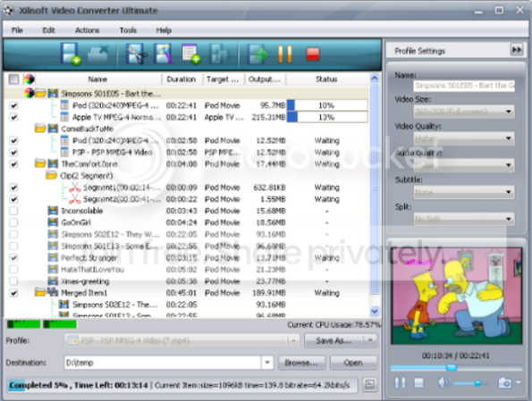The image size is (532, 401).
Task: Click the Add Profile toolbar icon
Action: click(191, 54)
